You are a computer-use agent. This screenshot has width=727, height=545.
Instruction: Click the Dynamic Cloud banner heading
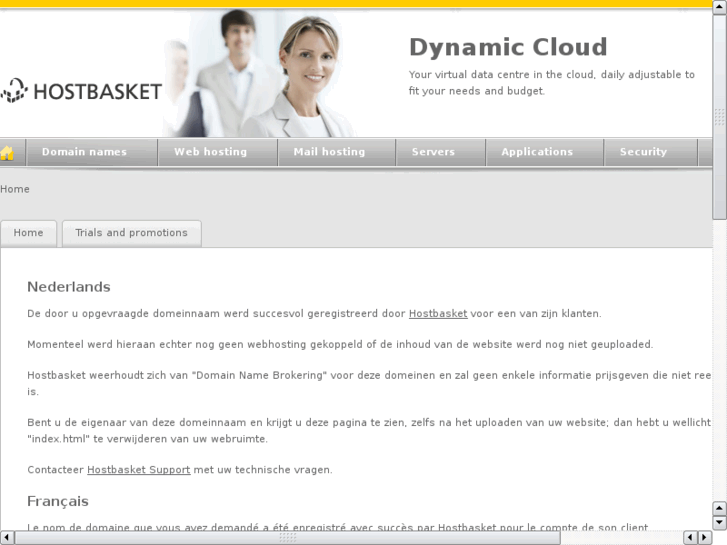click(508, 47)
